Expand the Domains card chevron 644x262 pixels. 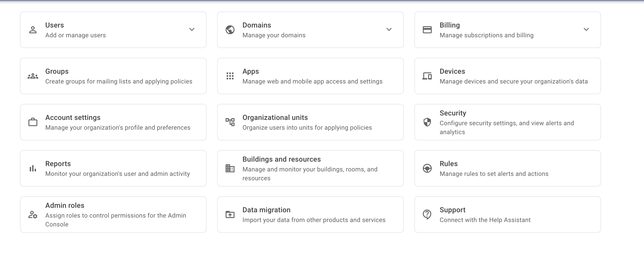click(x=389, y=30)
